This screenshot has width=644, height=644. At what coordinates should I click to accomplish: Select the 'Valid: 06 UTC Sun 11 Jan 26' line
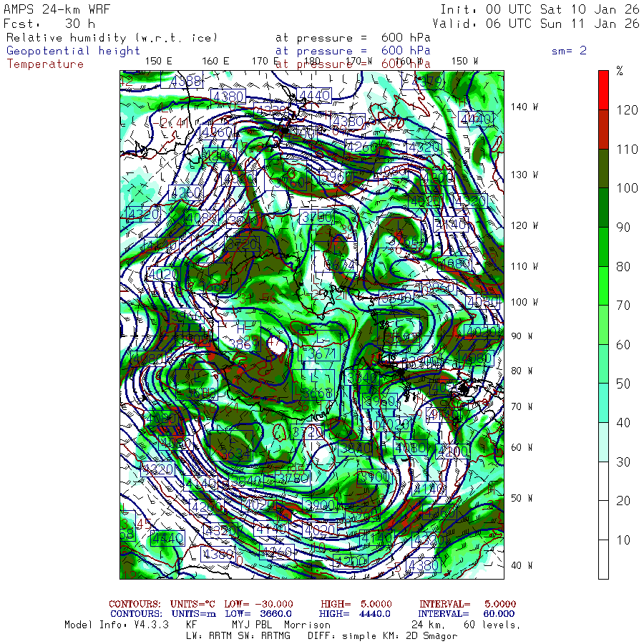click(x=536, y=24)
